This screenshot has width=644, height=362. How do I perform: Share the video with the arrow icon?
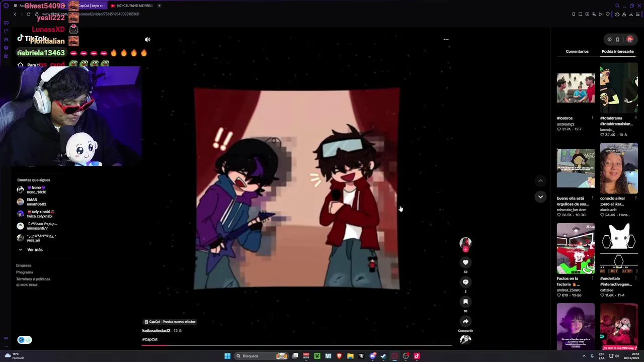click(465, 321)
